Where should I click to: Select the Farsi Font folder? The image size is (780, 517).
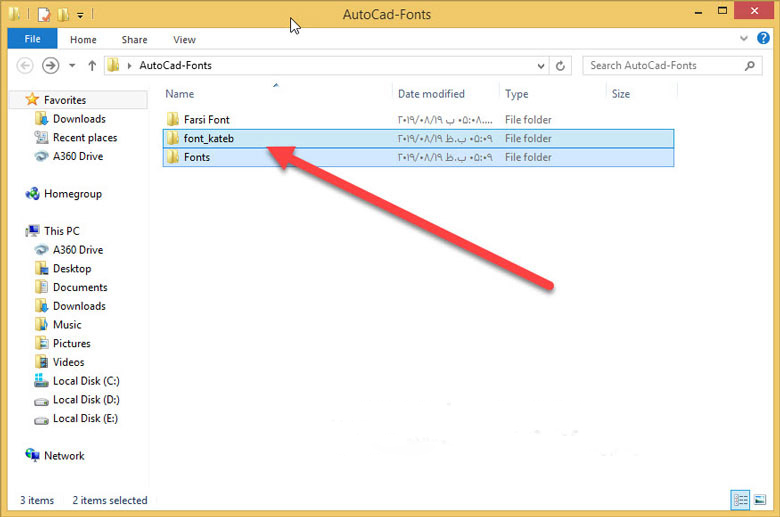418,119
